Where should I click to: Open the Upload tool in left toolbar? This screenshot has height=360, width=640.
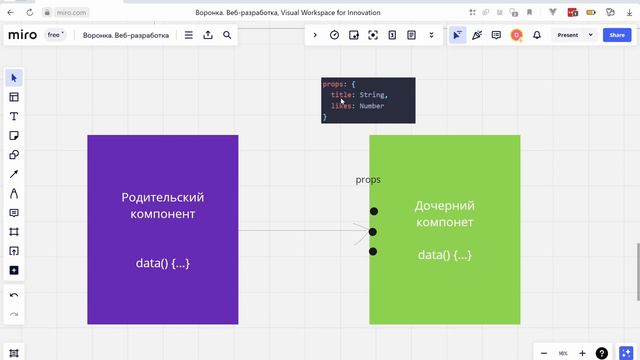(14, 251)
